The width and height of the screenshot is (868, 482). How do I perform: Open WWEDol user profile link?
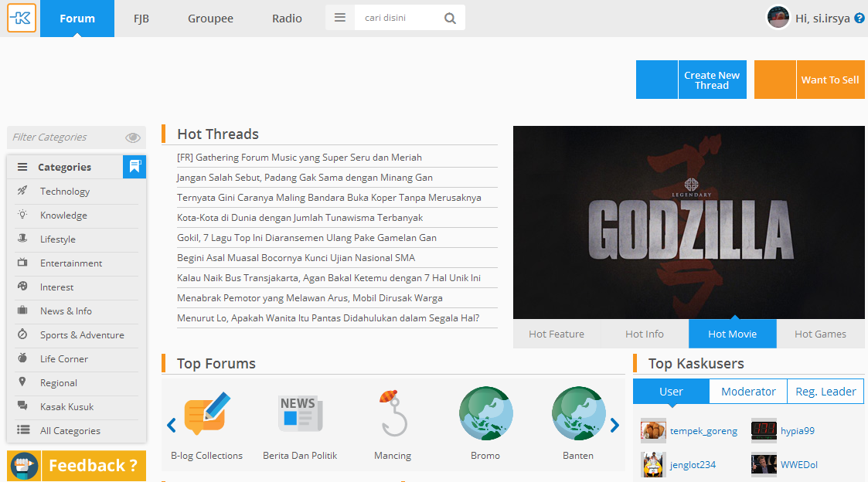pos(798,464)
